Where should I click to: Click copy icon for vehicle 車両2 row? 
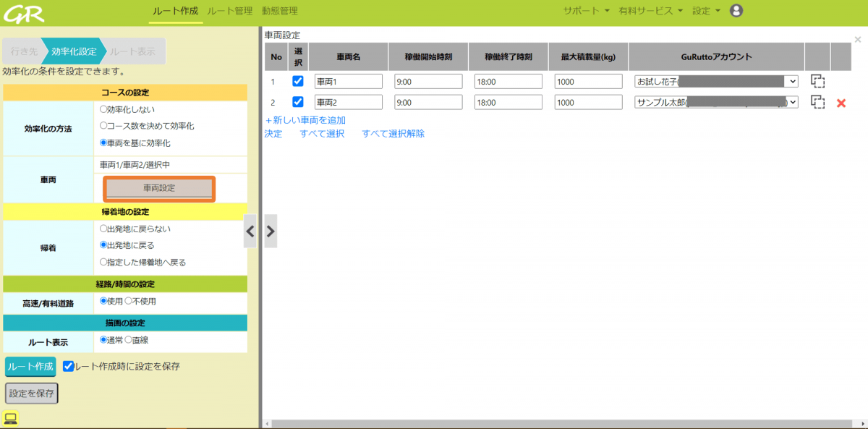[817, 103]
